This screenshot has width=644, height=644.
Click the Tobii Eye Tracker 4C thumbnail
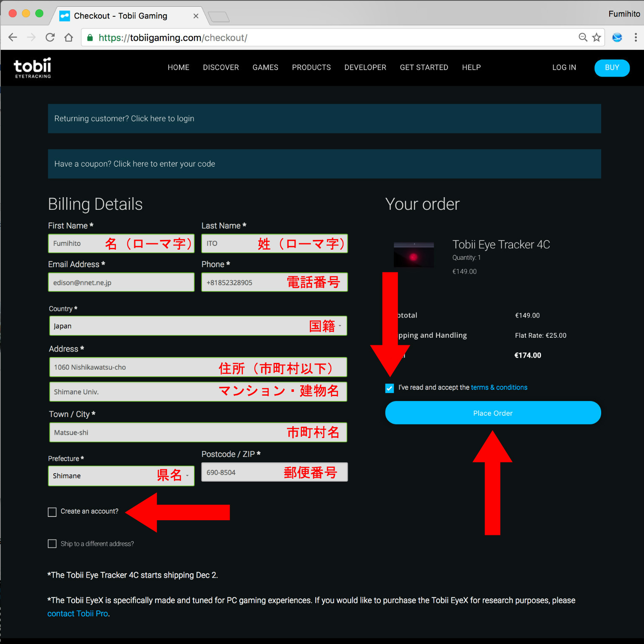[x=414, y=254]
